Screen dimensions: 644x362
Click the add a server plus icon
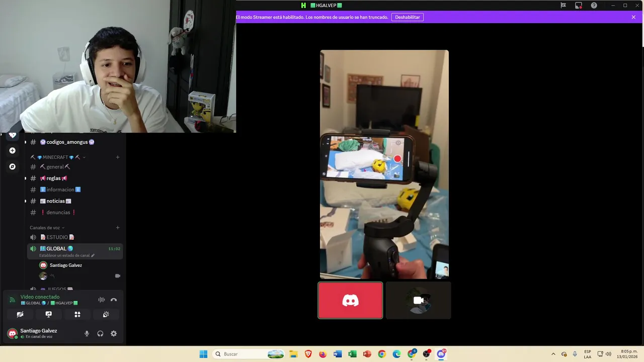point(12,150)
